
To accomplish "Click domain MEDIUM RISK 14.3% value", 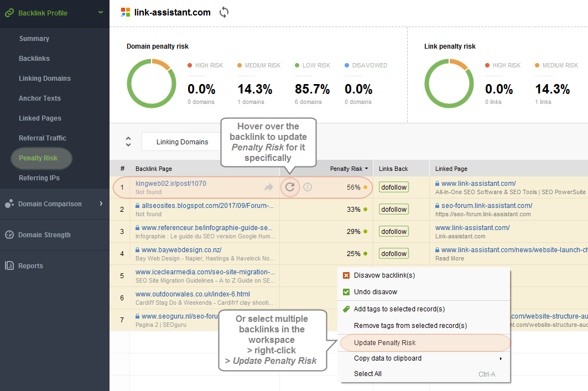I will (x=255, y=89).
